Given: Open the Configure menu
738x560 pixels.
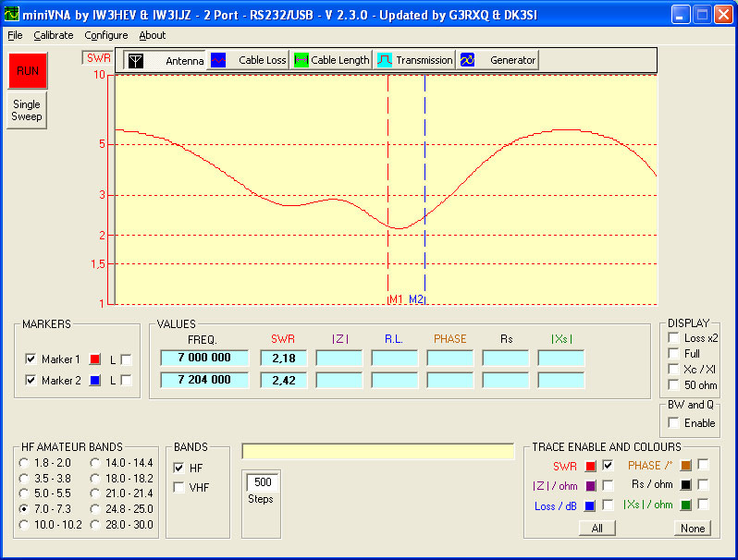Looking at the screenshot, I should point(105,35).
